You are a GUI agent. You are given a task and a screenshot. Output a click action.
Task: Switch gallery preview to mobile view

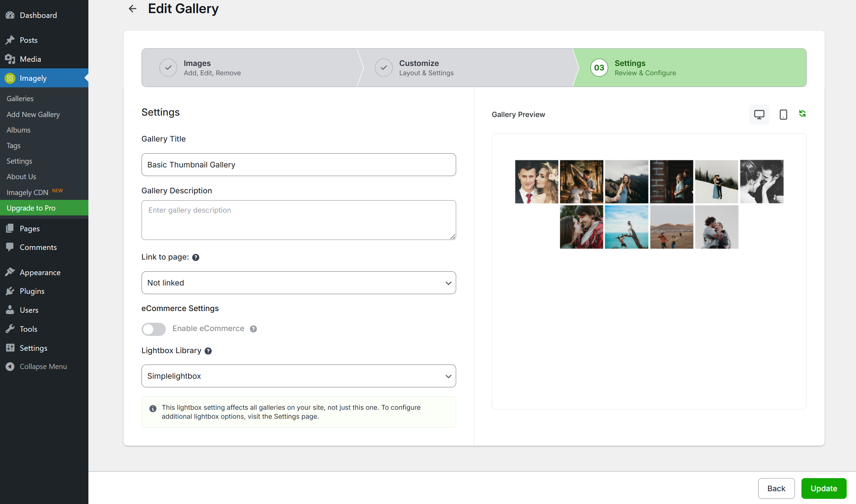click(x=783, y=114)
